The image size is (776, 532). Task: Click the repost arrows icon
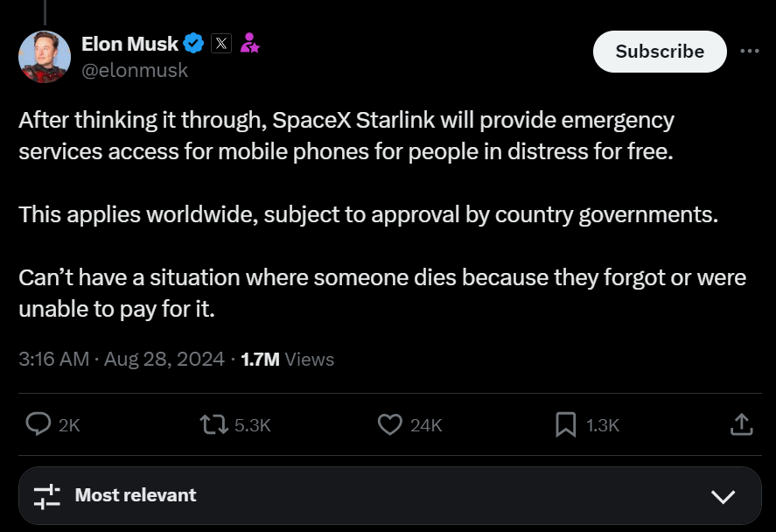[213, 424]
